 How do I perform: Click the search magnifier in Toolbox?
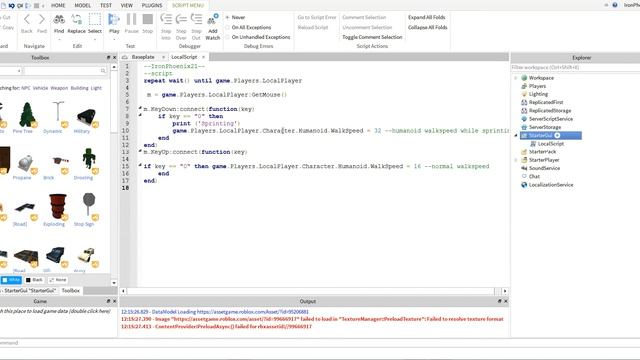103,71
